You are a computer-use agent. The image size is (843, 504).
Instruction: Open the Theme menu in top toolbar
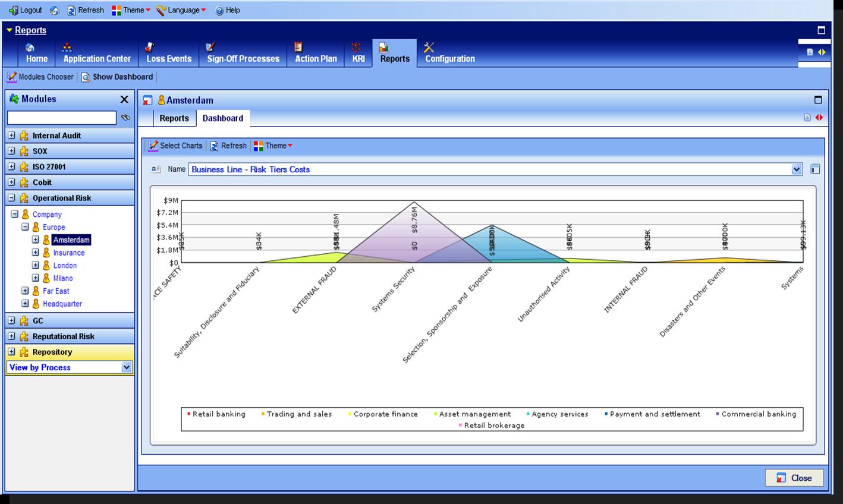pos(131,10)
